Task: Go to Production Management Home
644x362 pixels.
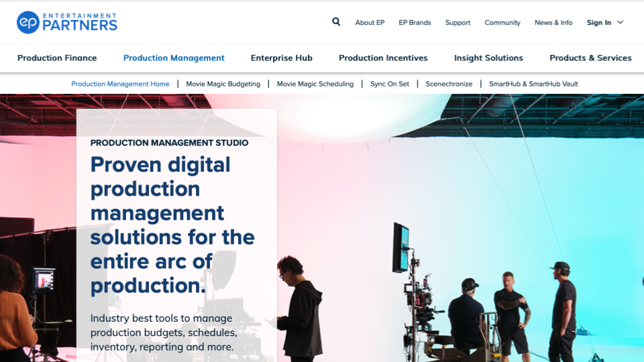Action: (x=120, y=84)
